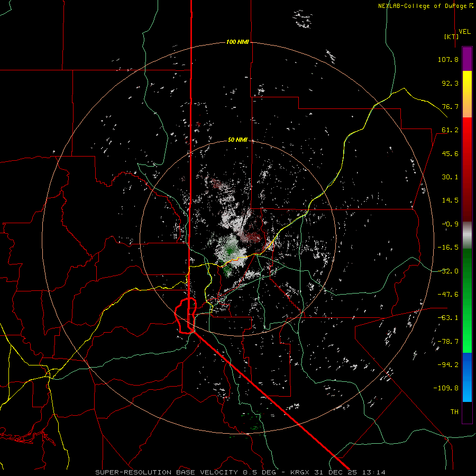
Task: Click the 50 NMI range ring label
Action: pyautogui.click(x=237, y=140)
